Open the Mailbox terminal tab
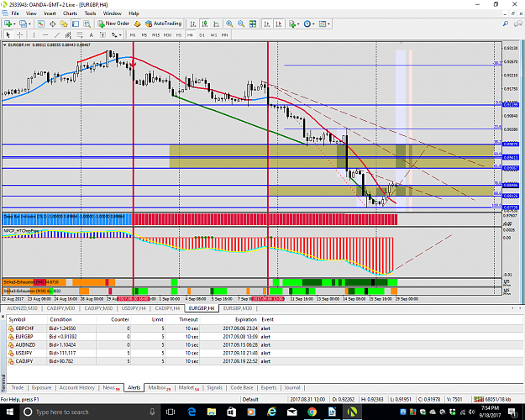 pyautogui.click(x=159, y=387)
